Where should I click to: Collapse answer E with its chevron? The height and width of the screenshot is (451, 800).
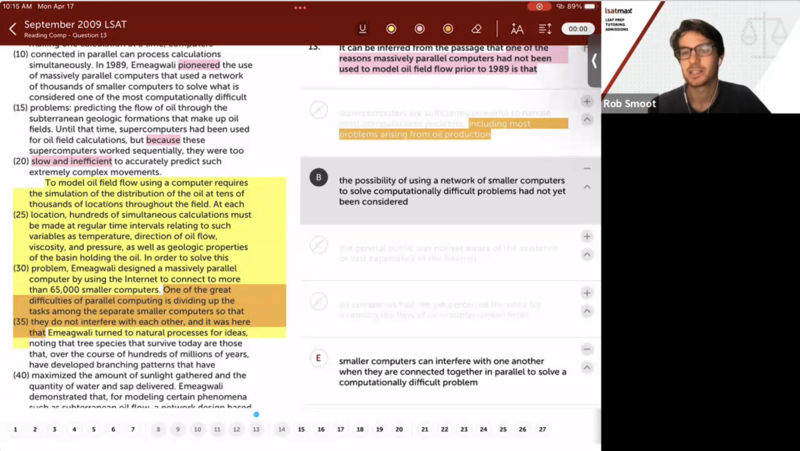[587, 367]
